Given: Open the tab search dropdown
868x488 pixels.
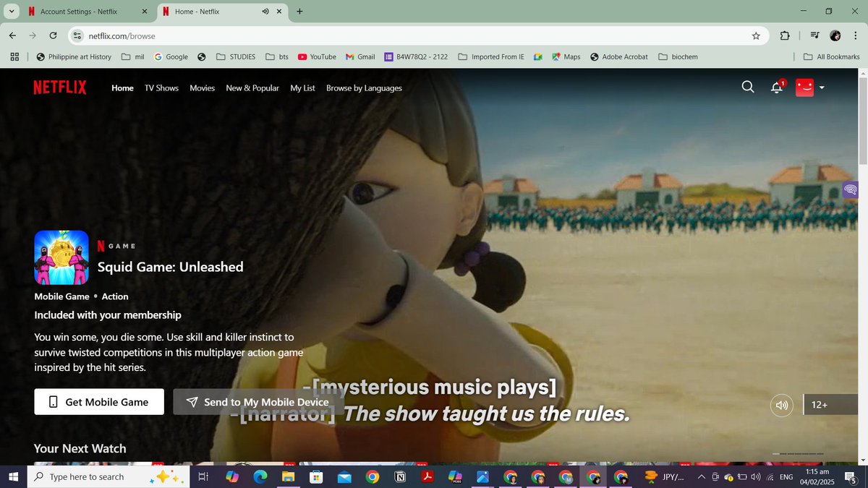Looking at the screenshot, I should pyautogui.click(x=12, y=12).
